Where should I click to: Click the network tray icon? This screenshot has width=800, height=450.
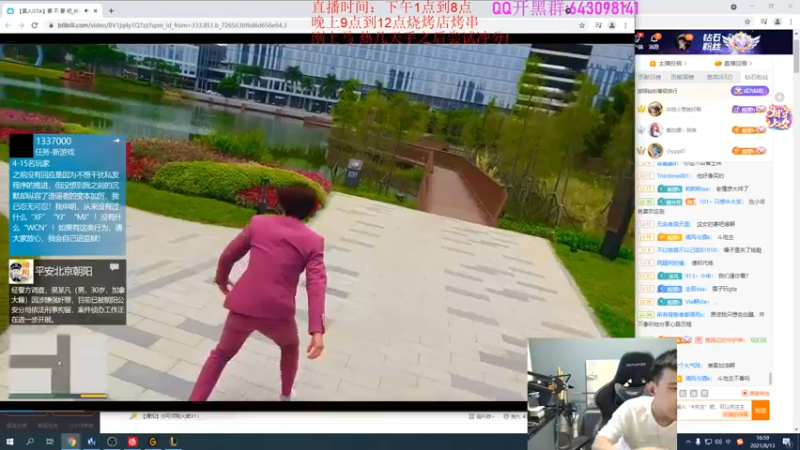pyautogui.click(x=708, y=442)
